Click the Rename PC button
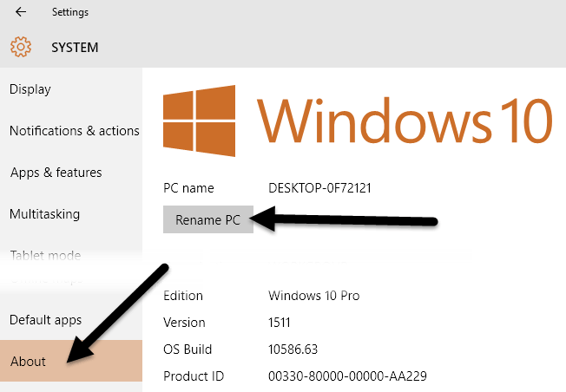Screen dimensions: 566x392 tap(208, 219)
